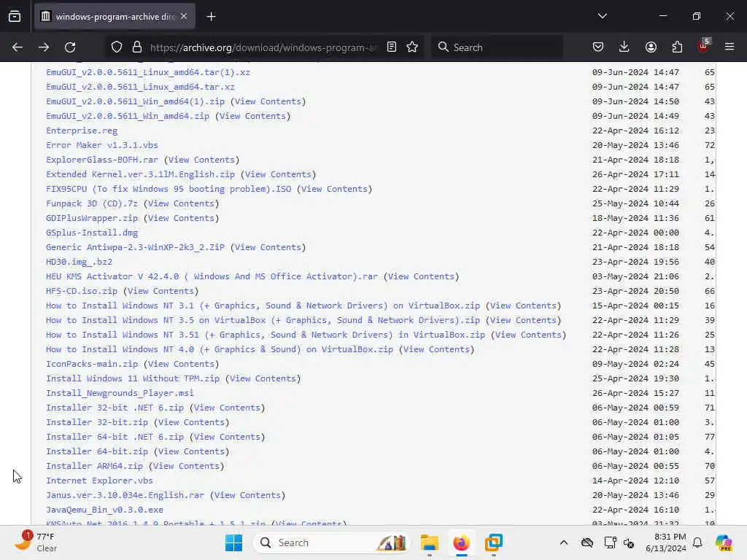Focus the archive.org address bar

263,47
